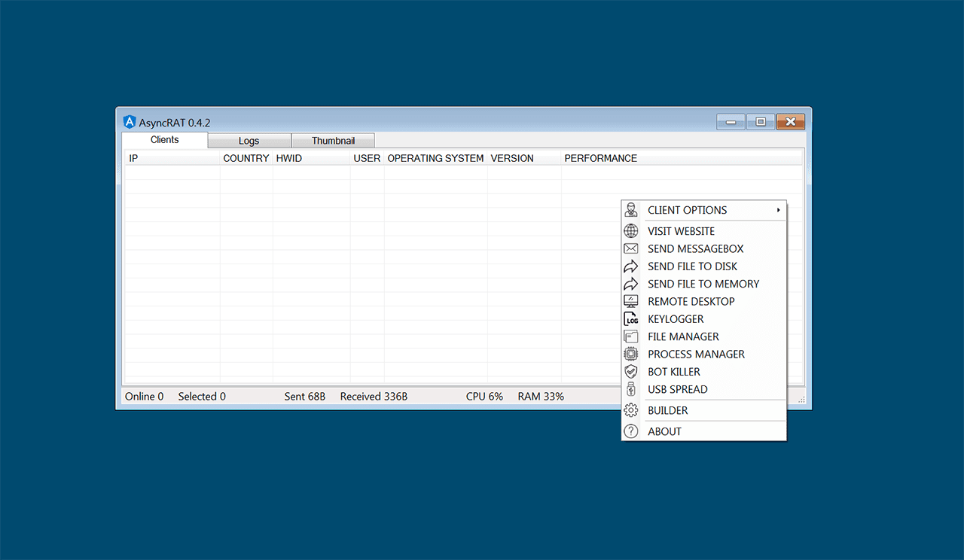This screenshot has width=964, height=560.
Task: Click the "Online 0" status bar text
Action: (145, 397)
